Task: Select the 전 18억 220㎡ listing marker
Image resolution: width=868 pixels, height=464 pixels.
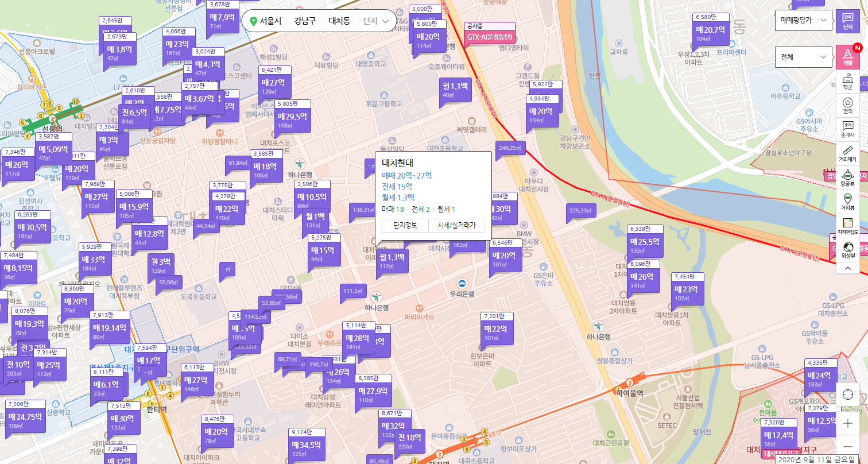Action: click(410, 441)
